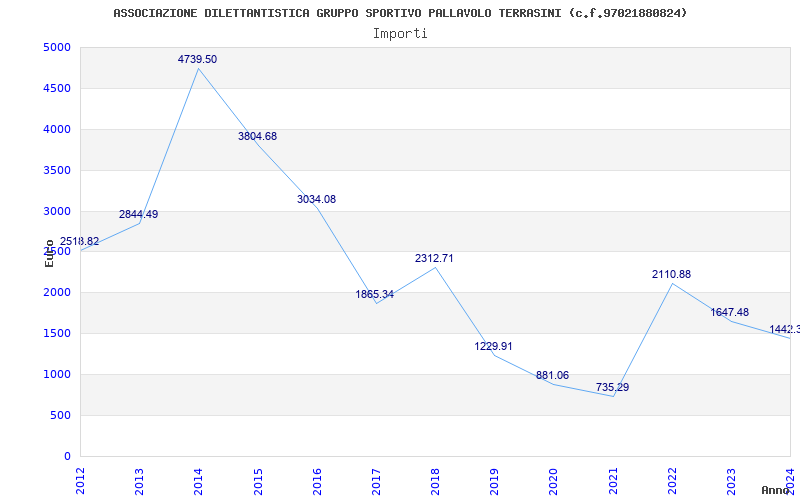Select the data label 1647.48

(x=730, y=312)
